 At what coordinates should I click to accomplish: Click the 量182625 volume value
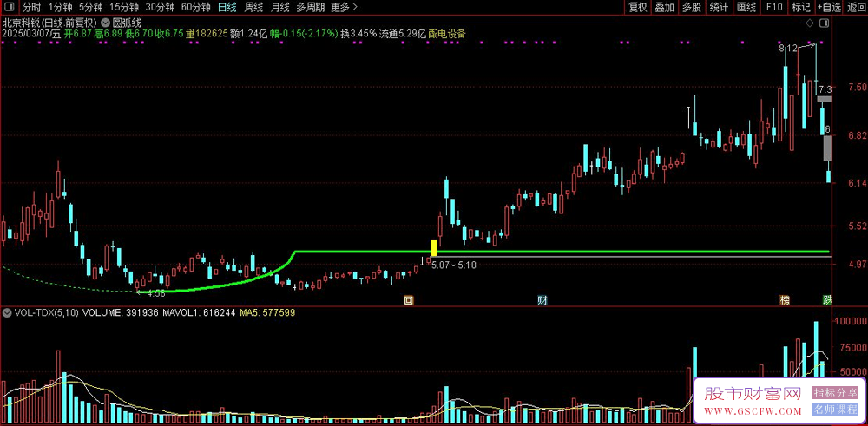pyautogui.click(x=207, y=34)
